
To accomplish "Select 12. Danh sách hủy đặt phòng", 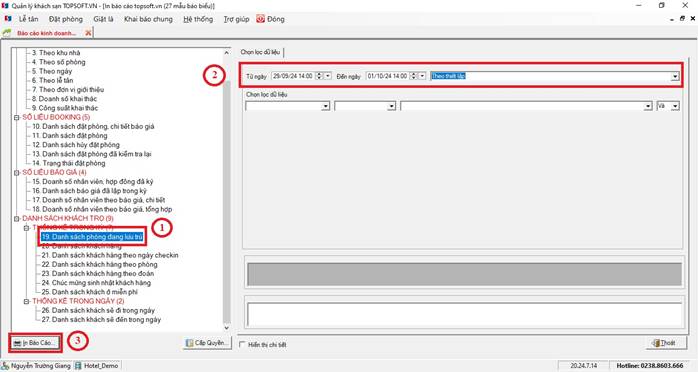I will (x=76, y=145).
